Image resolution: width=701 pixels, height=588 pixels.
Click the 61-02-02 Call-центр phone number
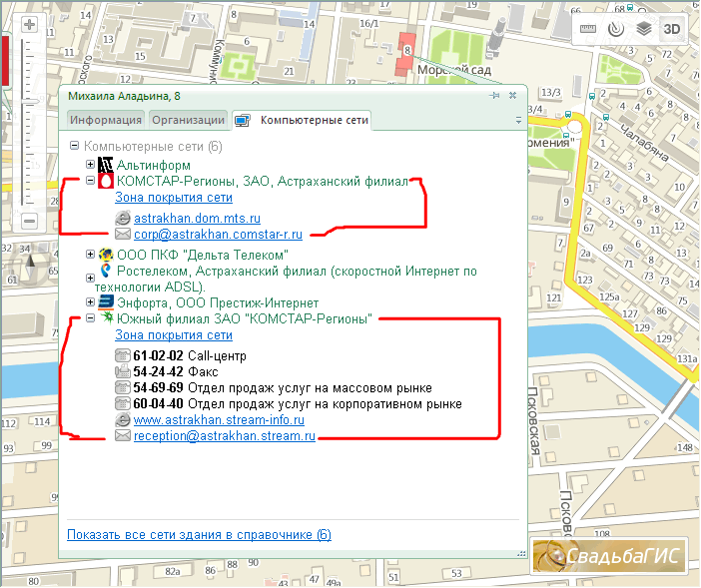point(158,355)
